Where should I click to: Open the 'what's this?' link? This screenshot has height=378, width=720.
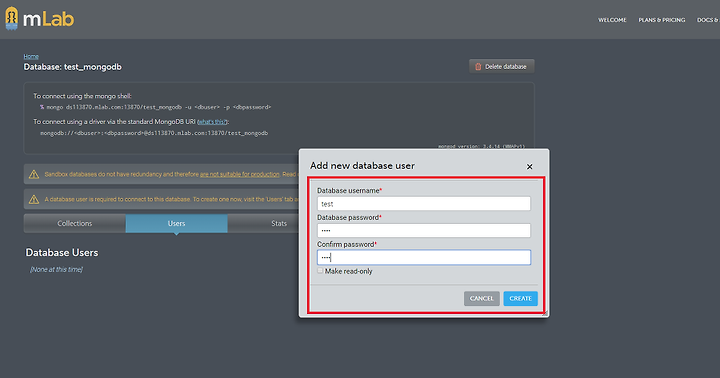[x=212, y=122]
